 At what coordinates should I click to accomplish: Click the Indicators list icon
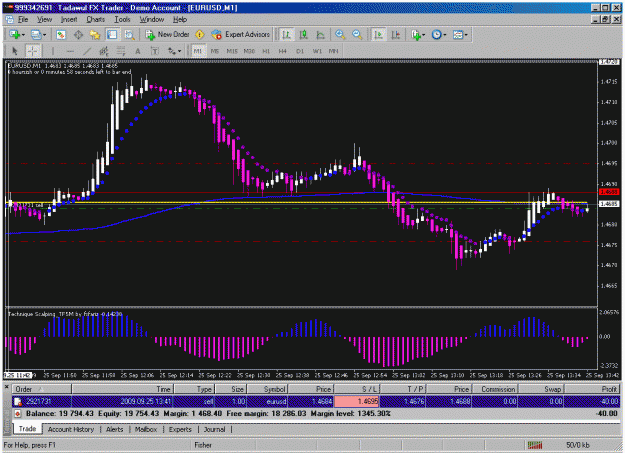point(416,35)
